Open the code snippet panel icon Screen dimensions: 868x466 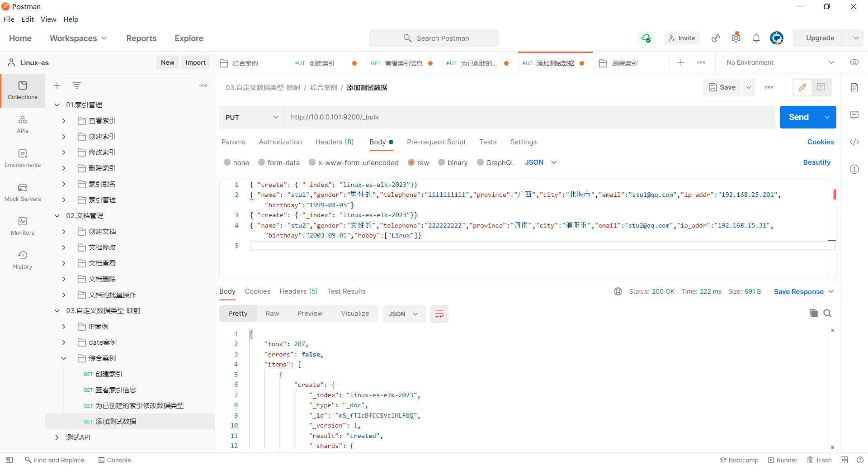pos(854,142)
